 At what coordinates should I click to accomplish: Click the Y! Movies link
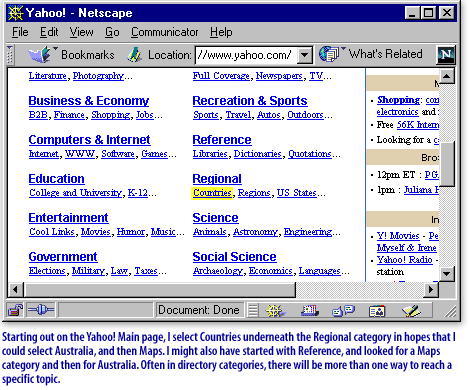coord(398,236)
